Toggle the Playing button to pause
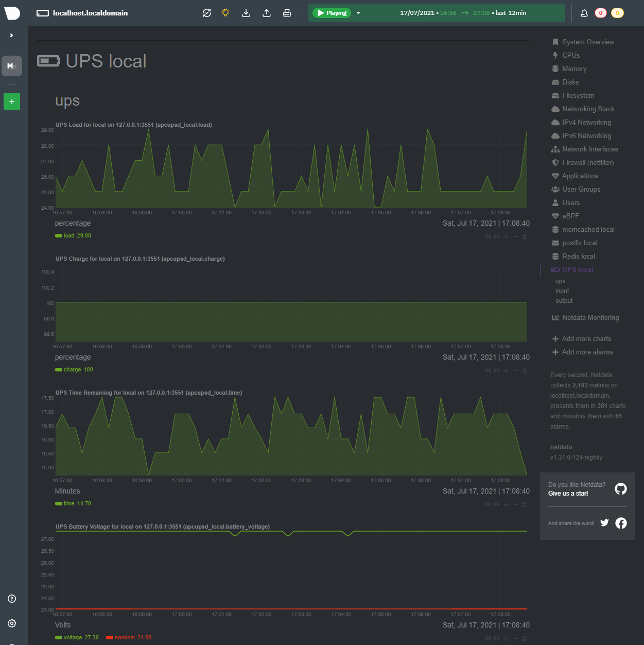This screenshot has width=644, height=645. click(x=332, y=13)
